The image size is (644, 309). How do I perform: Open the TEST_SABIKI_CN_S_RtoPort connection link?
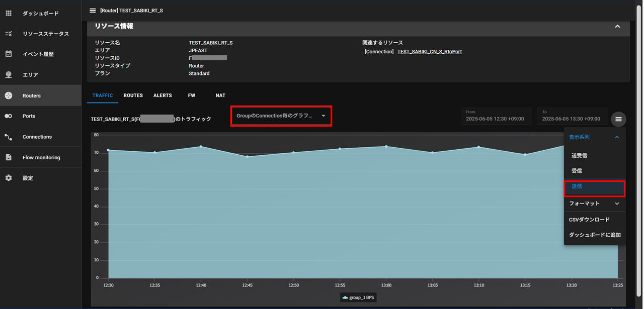[x=429, y=52]
